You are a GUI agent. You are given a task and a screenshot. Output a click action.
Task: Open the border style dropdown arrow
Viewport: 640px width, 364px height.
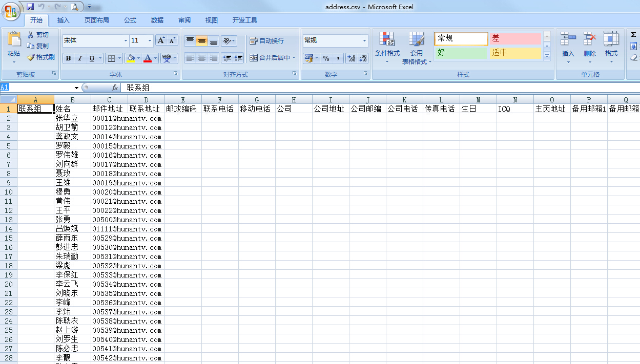click(x=120, y=58)
